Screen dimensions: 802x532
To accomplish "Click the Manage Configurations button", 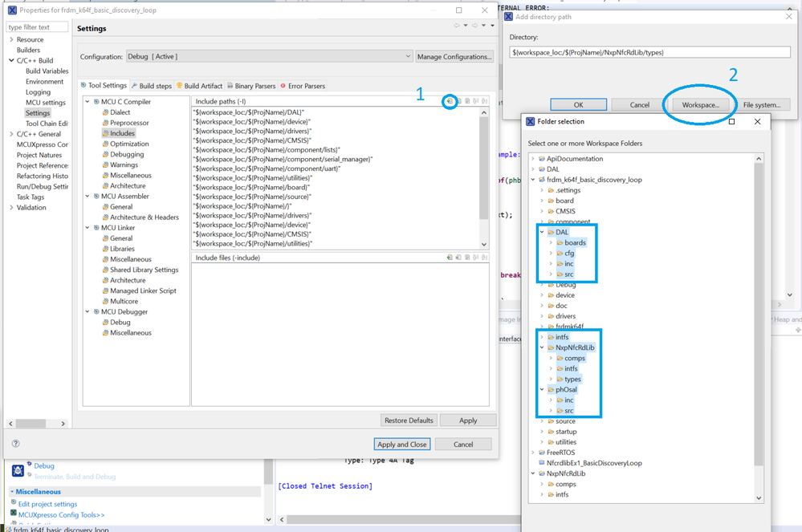I will point(454,57).
